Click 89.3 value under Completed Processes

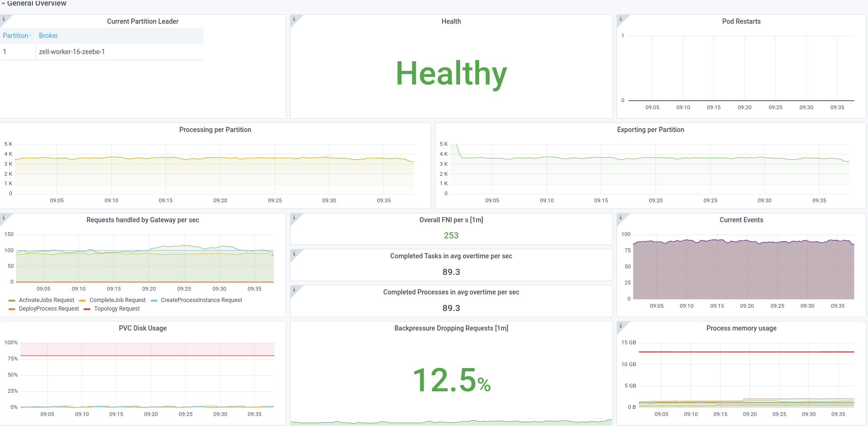pyautogui.click(x=451, y=308)
